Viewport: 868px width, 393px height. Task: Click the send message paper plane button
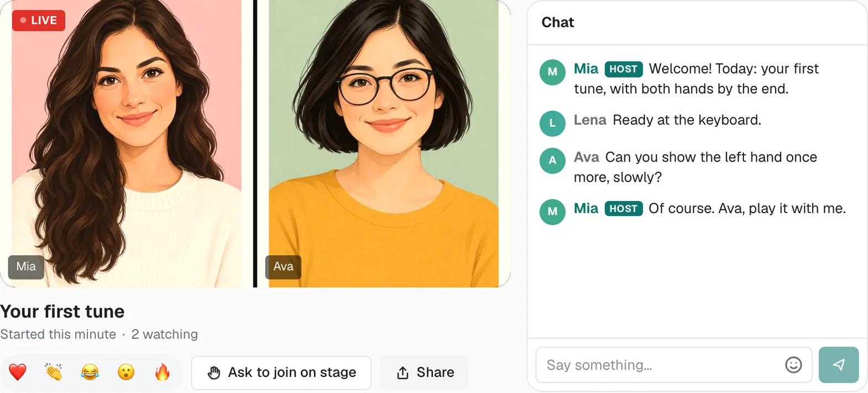pyautogui.click(x=839, y=365)
